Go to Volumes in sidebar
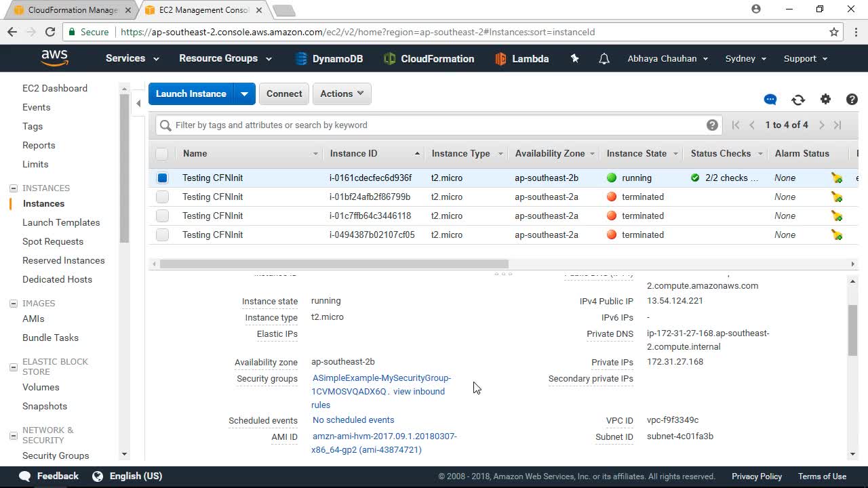Screen dimensions: 868x488 pyautogui.click(x=41, y=387)
